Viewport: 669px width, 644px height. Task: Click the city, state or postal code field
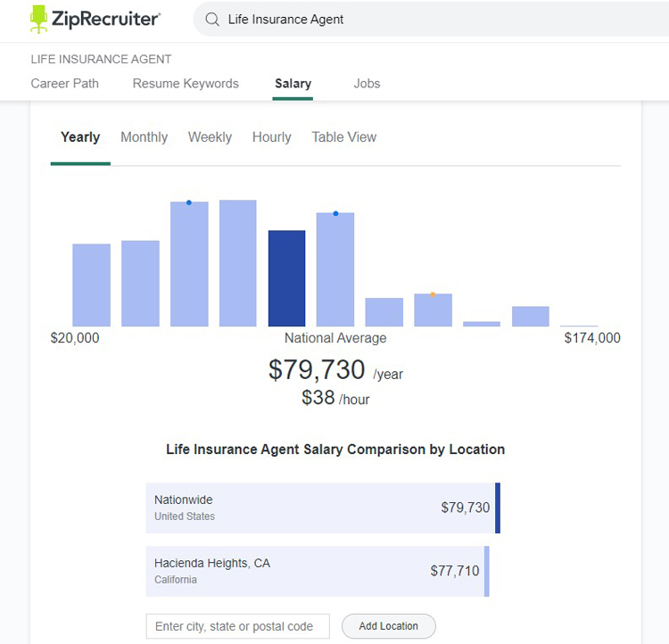[237, 626]
